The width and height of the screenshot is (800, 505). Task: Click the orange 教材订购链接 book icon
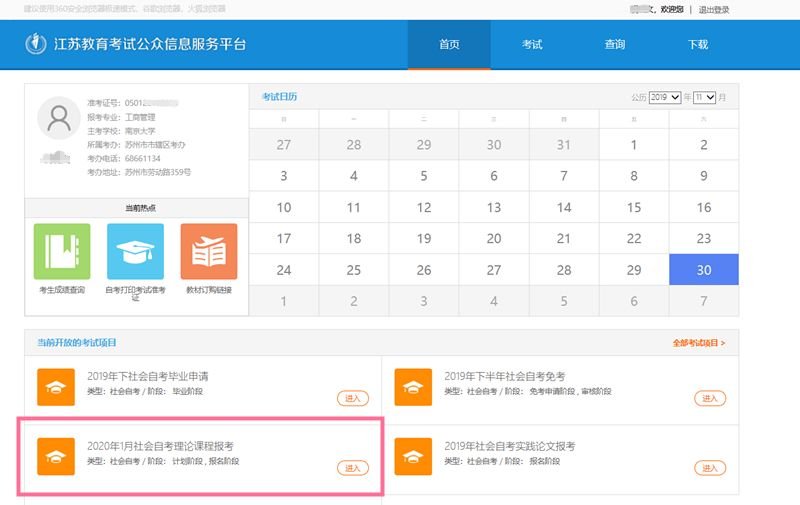coord(208,251)
